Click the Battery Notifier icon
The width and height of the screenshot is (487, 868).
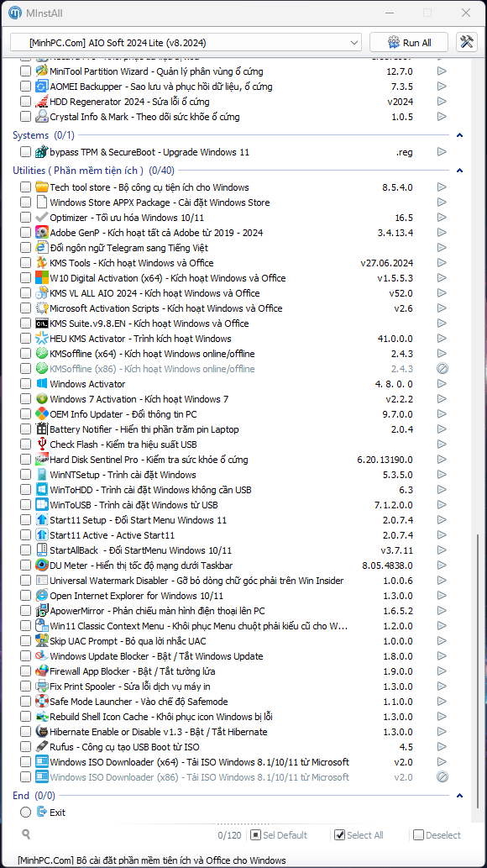point(41,429)
